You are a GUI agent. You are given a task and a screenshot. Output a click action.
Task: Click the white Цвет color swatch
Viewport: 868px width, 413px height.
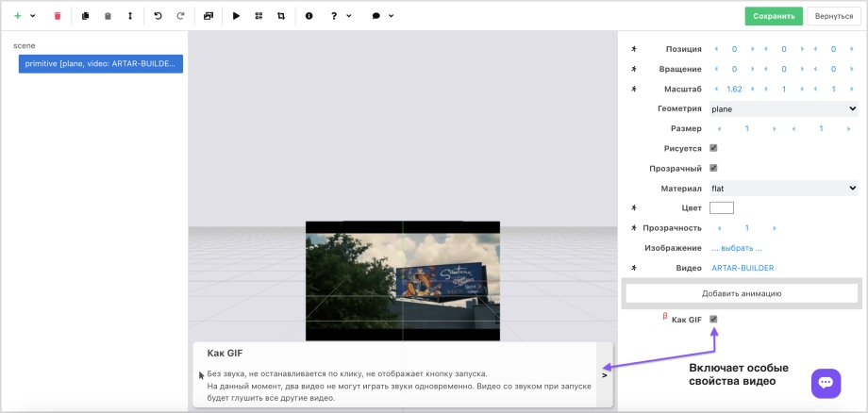click(x=722, y=207)
